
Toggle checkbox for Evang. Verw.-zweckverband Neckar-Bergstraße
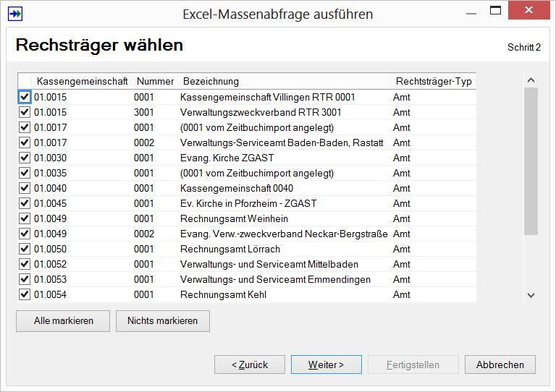(x=25, y=234)
